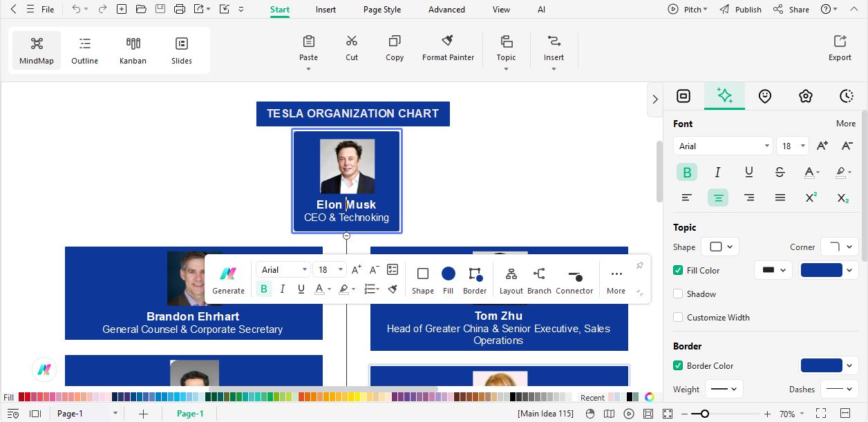The height and width of the screenshot is (422, 868).
Task: Click More in the floating toolbar
Action: coord(616,280)
